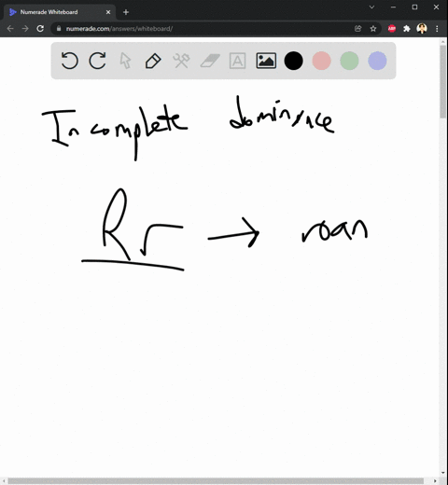The width and height of the screenshot is (448, 485).
Task: Go back to previous page
Action: coord(10,29)
